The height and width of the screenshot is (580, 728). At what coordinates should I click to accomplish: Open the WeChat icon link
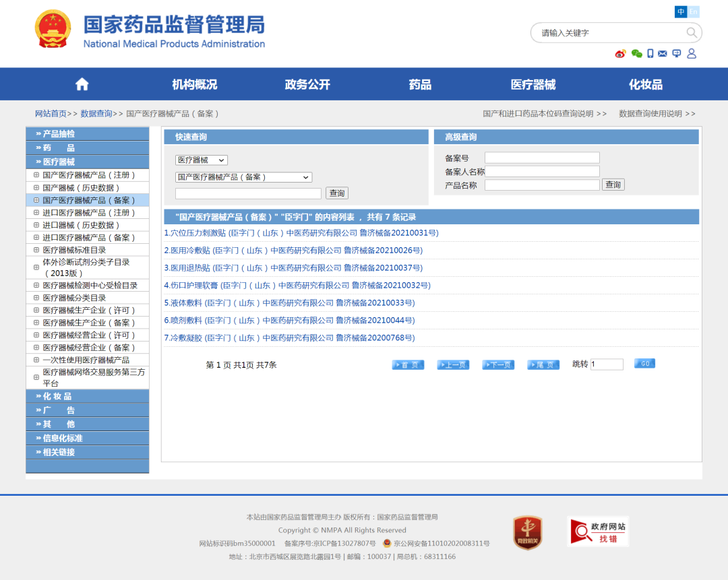pyautogui.click(x=636, y=54)
